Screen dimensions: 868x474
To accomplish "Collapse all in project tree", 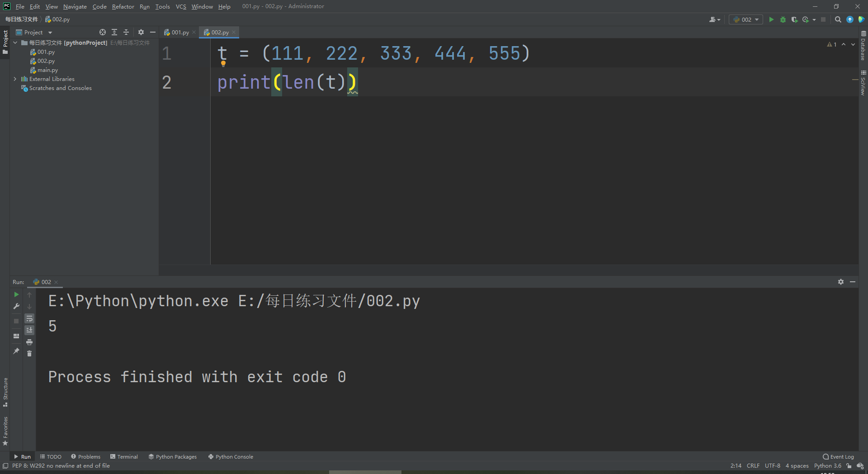I will pos(126,32).
